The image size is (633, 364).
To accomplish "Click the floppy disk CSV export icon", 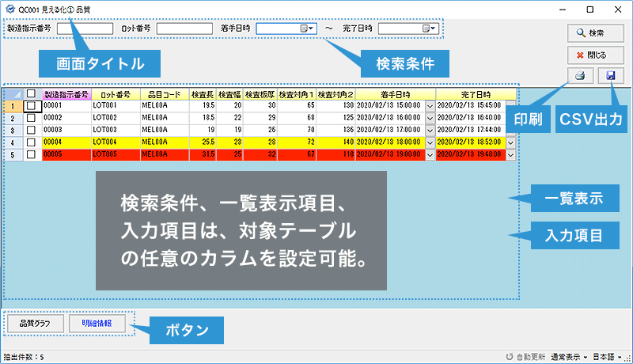I will coord(610,77).
